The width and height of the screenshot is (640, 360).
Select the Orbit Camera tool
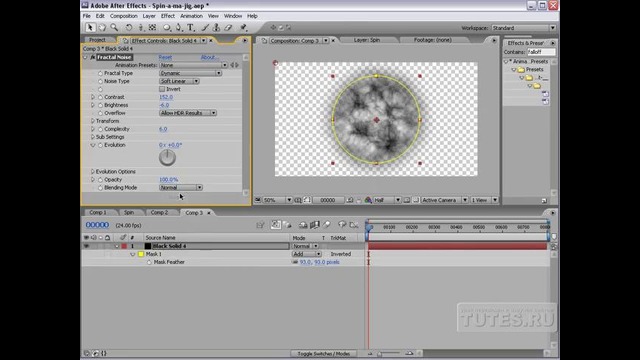pos(141,28)
